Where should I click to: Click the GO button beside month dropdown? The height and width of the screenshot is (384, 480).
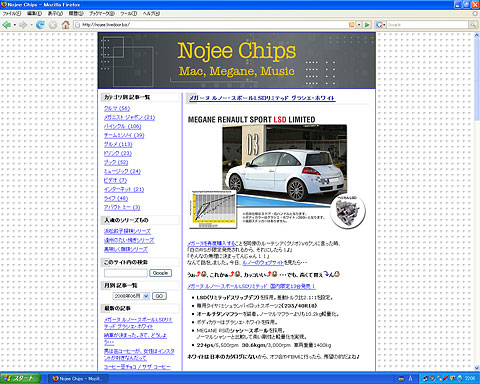pos(159,296)
